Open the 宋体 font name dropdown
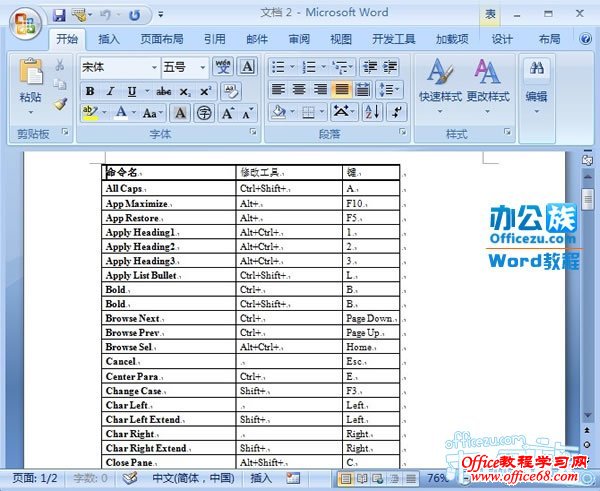The image size is (600, 491). [x=154, y=68]
